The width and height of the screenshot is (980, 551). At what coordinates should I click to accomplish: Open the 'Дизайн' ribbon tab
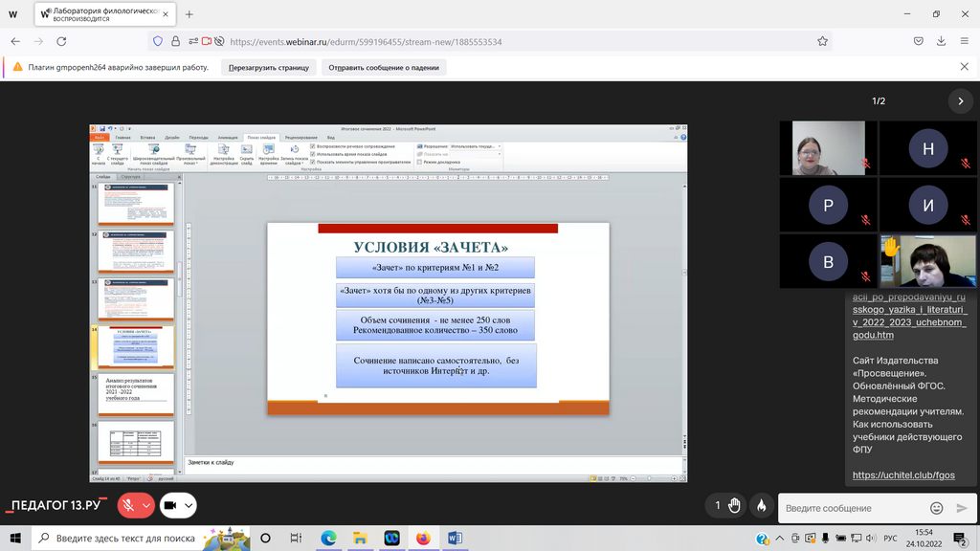(x=172, y=138)
